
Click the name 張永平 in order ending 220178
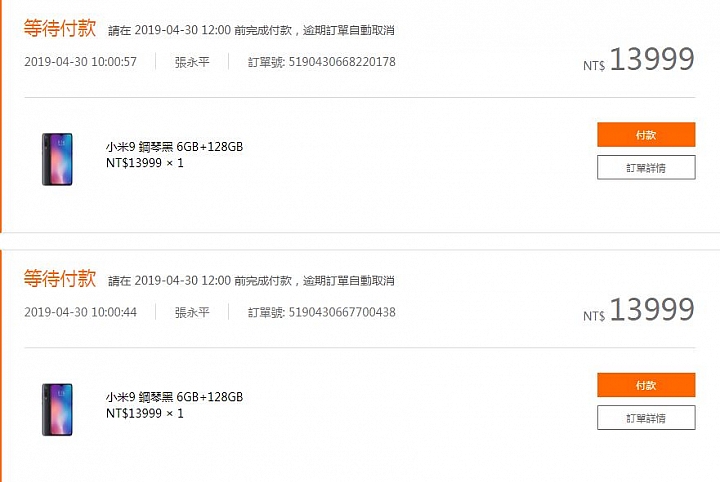click(192, 62)
